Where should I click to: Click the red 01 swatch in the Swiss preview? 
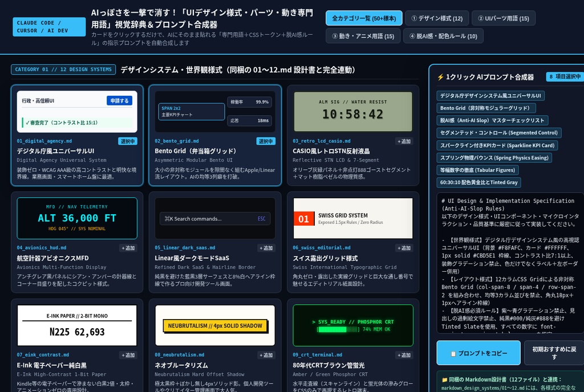[x=303, y=219]
